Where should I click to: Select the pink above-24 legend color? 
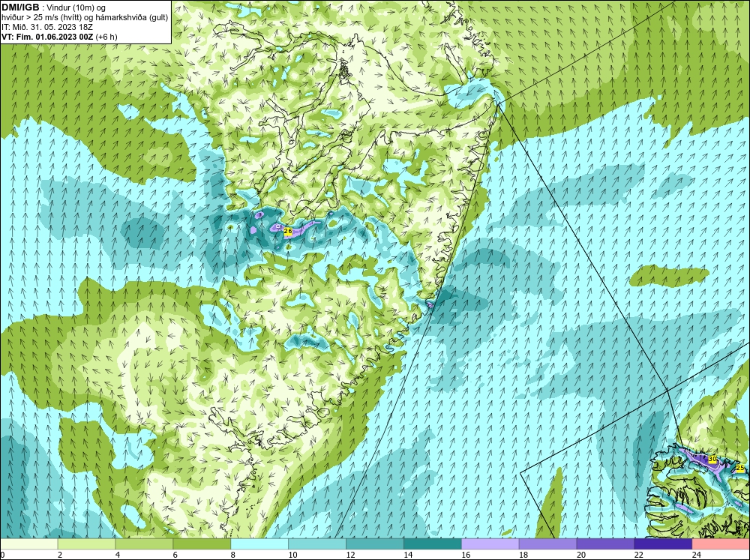point(721,544)
